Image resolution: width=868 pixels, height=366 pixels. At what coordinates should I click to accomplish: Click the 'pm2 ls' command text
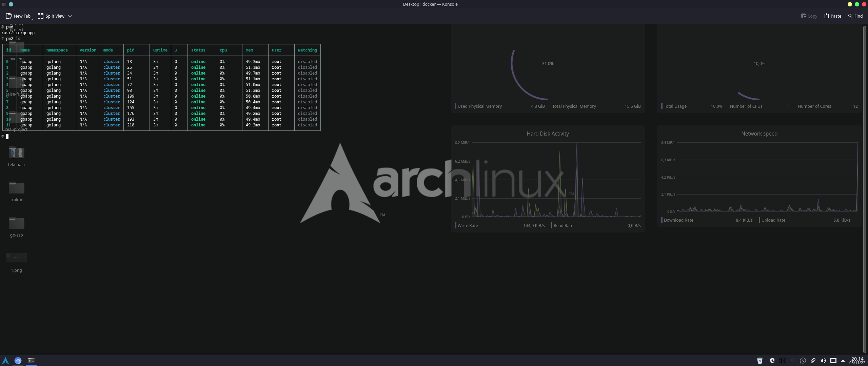point(13,39)
